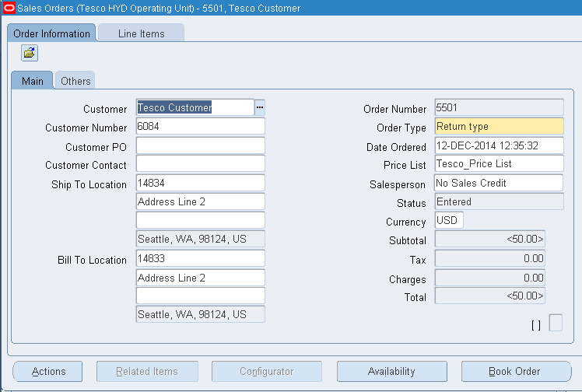
Task: Click the Price List field Tesco_Price List
Action: [x=500, y=163]
